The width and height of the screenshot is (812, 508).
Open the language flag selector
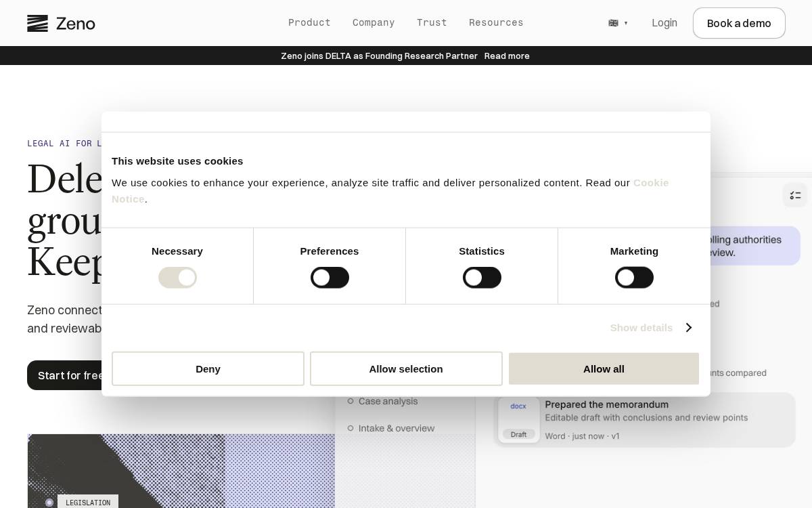coord(618,23)
